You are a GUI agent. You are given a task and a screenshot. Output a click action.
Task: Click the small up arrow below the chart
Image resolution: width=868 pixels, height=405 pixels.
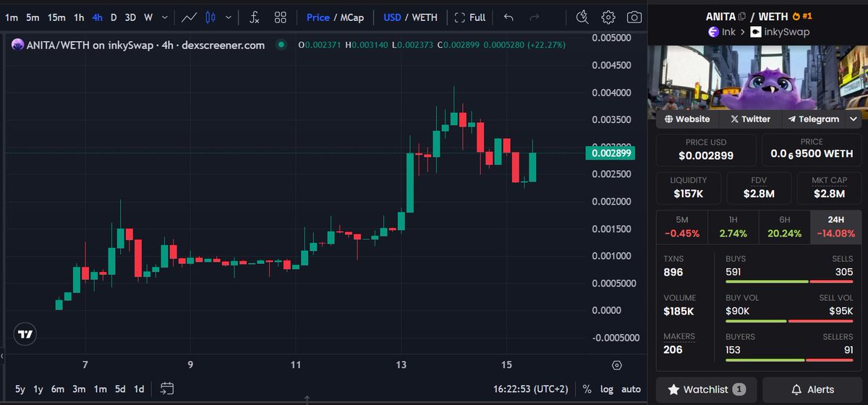tap(307, 398)
